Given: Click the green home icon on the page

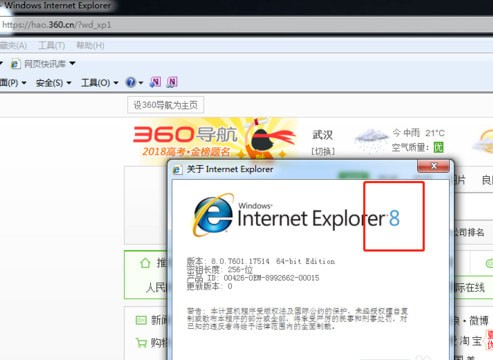Looking at the screenshot, I should (145, 263).
